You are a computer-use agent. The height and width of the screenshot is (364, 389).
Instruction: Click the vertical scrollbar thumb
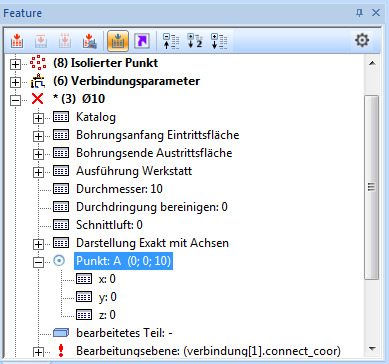coord(372,187)
